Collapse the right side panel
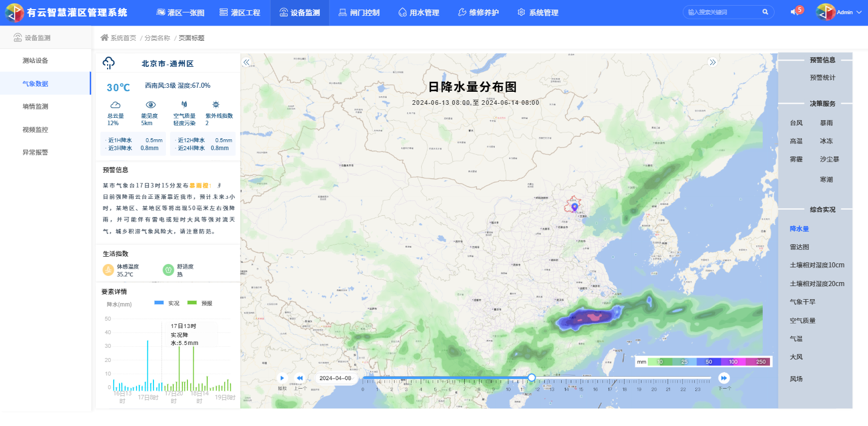The width and height of the screenshot is (868, 426). (x=712, y=62)
